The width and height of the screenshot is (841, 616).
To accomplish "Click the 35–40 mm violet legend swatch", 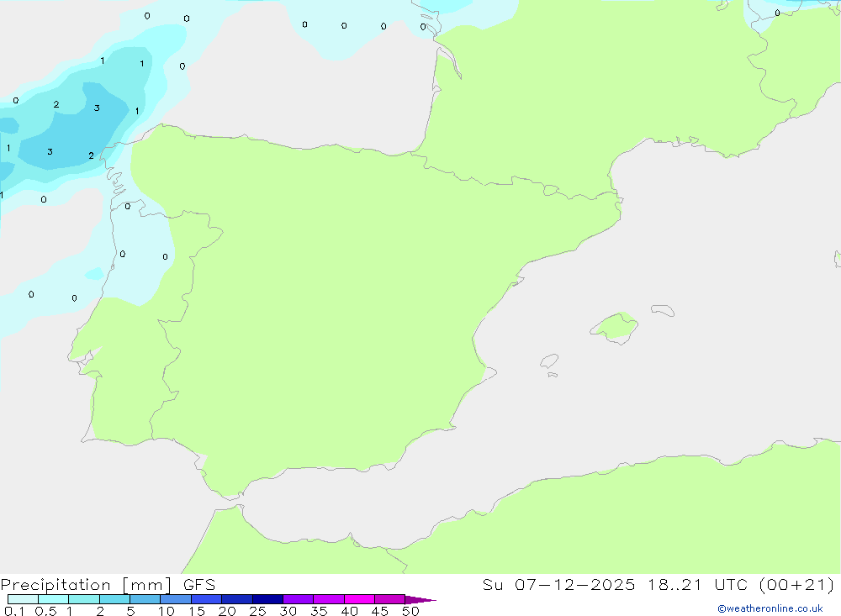I will [329, 599].
